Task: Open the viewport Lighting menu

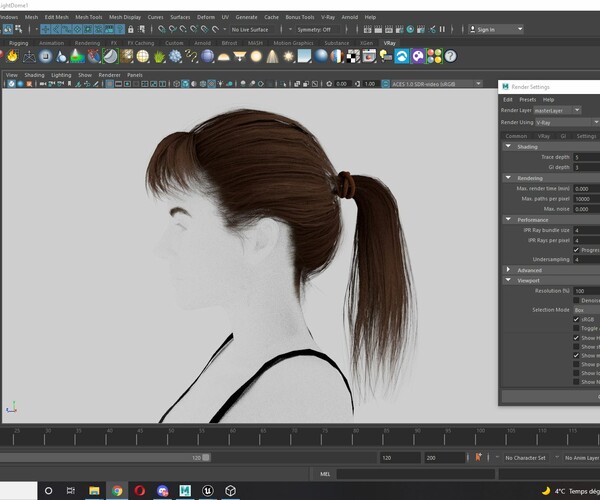Action: point(61,75)
